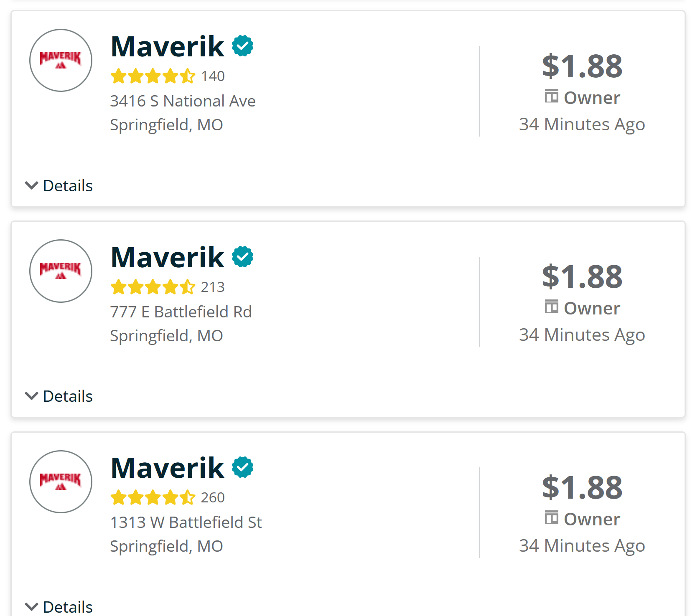This screenshot has width=695, height=616.
Task: Expand Details for 1313 W Battlefield St station
Action: [59, 607]
